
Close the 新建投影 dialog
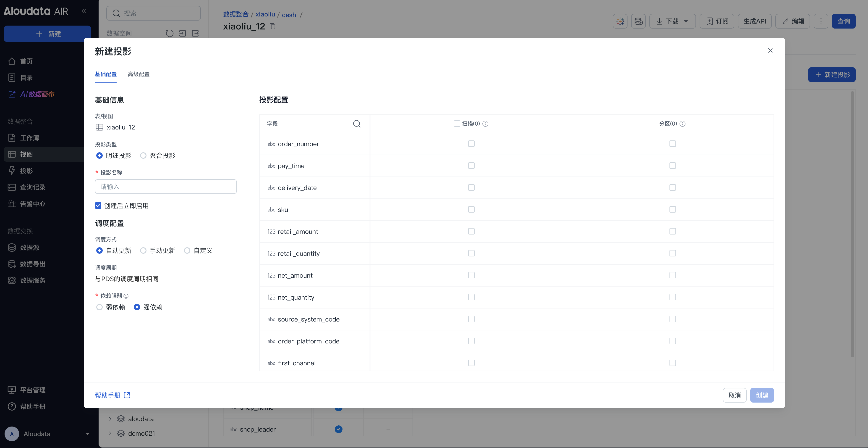click(770, 50)
